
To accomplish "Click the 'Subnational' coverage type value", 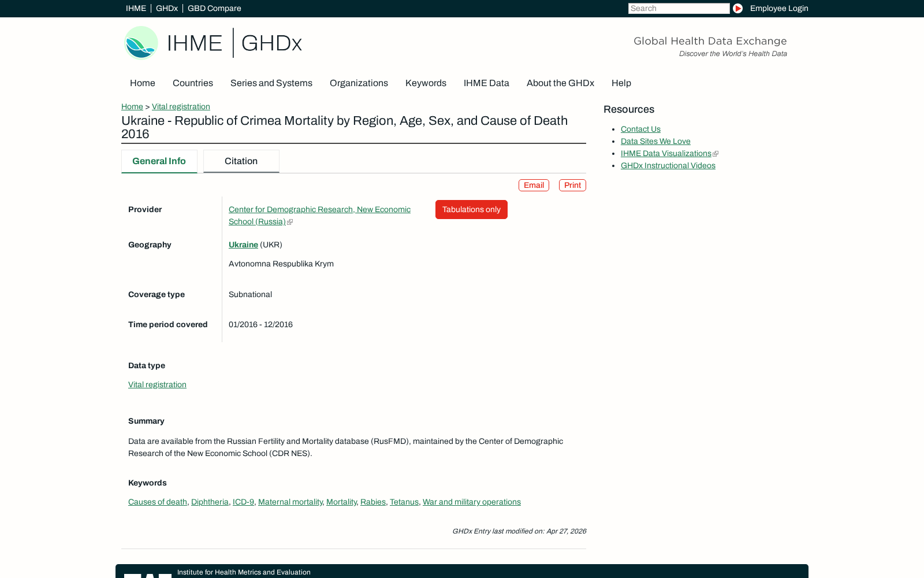I will tap(250, 294).
